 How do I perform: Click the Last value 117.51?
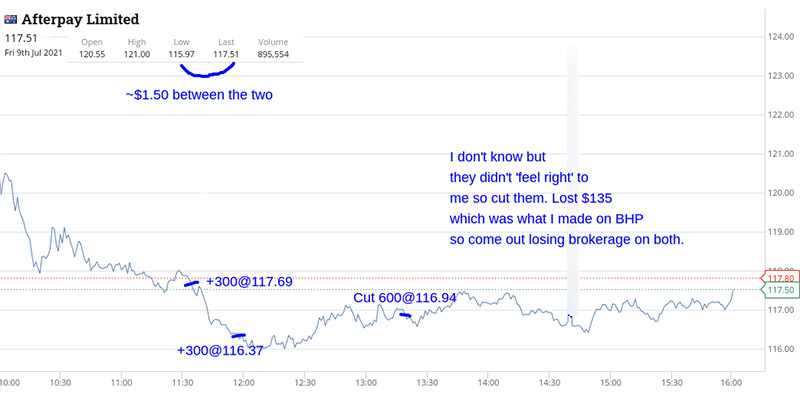[x=226, y=54]
